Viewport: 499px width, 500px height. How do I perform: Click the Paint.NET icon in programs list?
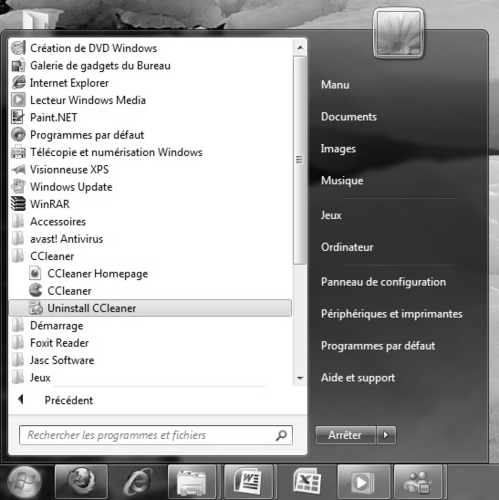coord(18,117)
